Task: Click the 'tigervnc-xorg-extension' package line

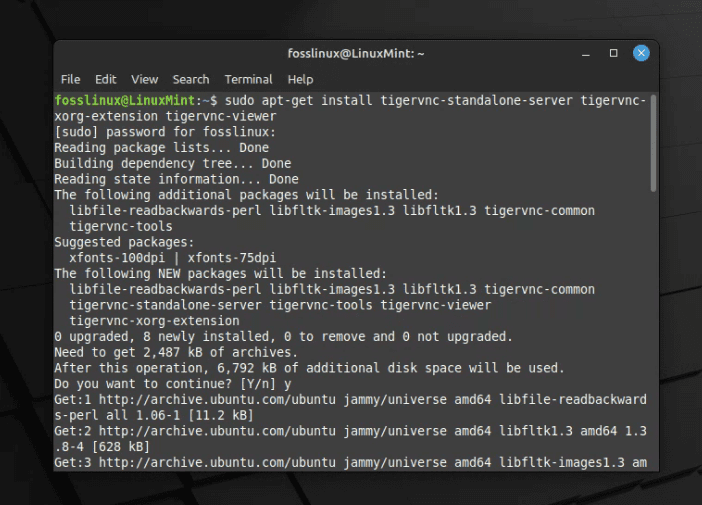Action: pos(154,321)
